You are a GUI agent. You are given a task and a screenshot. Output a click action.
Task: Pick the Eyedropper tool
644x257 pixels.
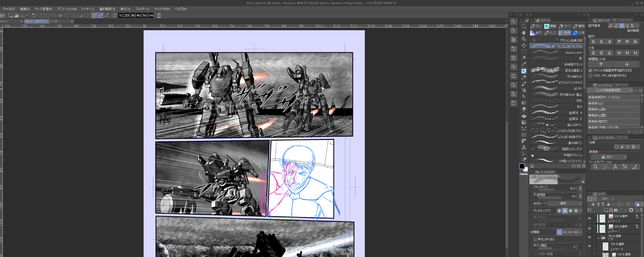524,64
